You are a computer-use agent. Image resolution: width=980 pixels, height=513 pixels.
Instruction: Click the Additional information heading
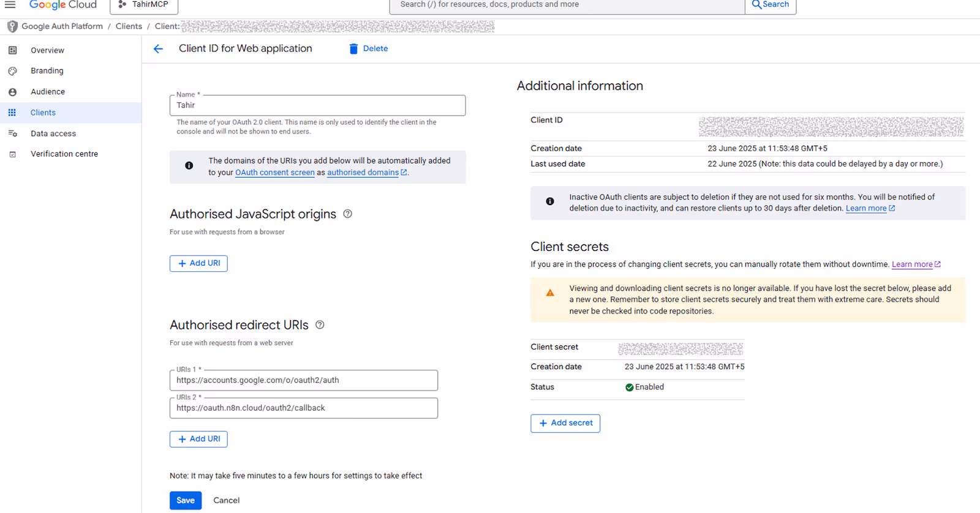click(x=580, y=86)
